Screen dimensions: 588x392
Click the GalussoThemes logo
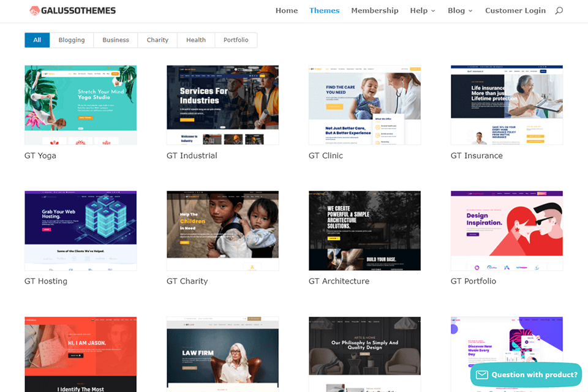coord(73,10)
